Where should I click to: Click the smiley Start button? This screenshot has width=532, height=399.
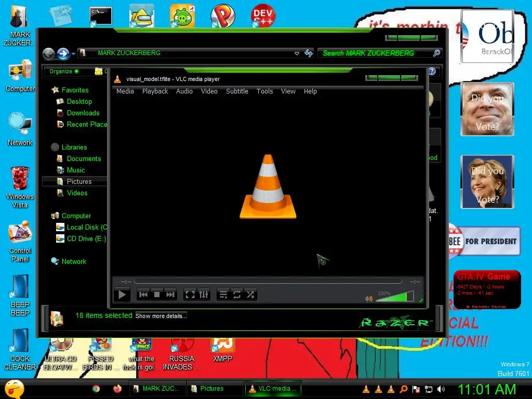[x=15, y=389]
